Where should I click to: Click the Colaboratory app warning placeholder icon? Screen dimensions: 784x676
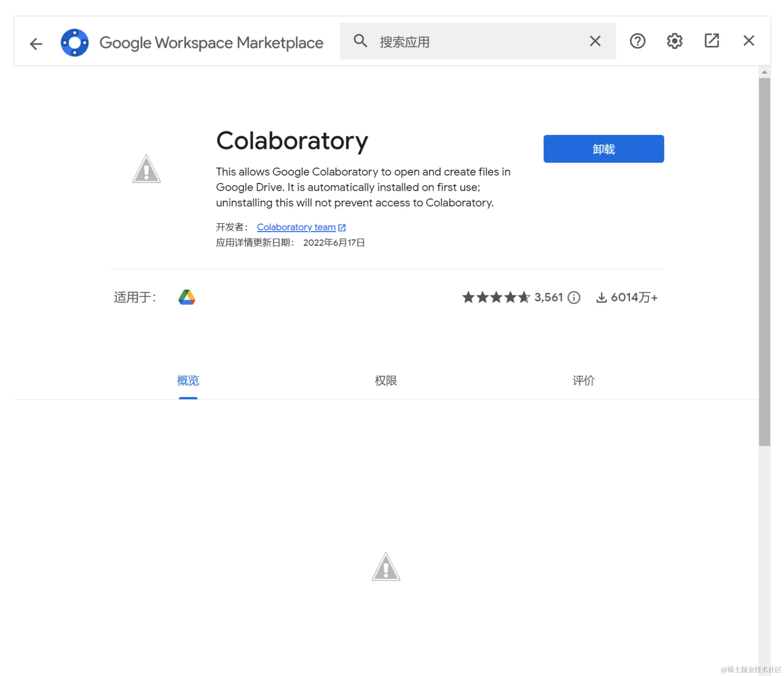click(146, 169)
